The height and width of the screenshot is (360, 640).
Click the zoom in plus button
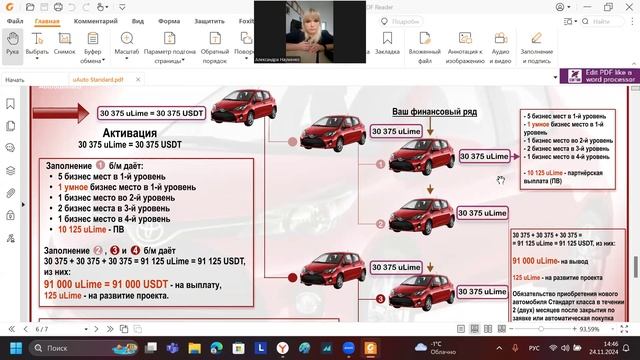point(574,329)
